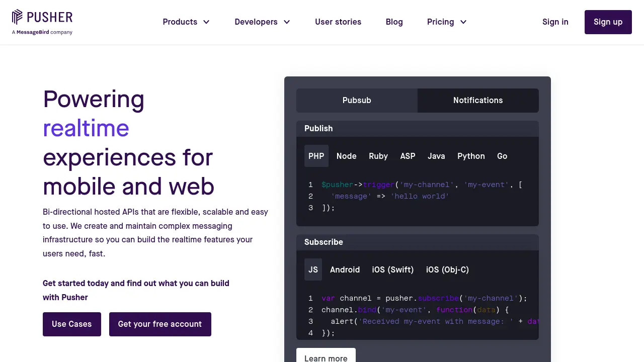The width and height of the screenshot is (644, 362).
Task: Click Get your free account
Action: (160, 324)
